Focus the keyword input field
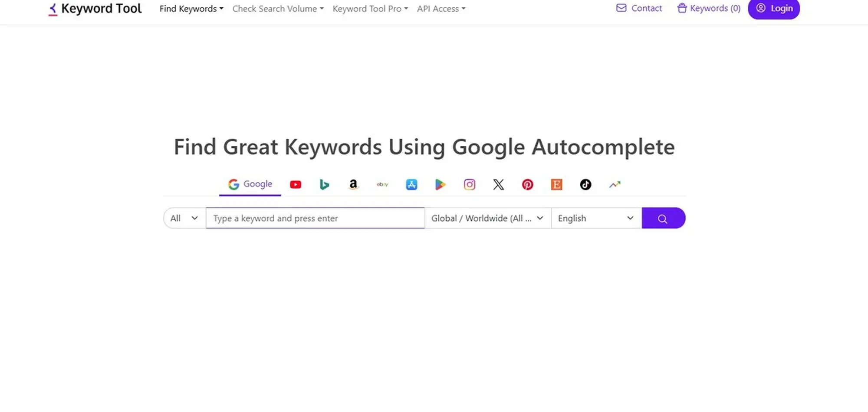Screen dimensions: 868x412 315,218
